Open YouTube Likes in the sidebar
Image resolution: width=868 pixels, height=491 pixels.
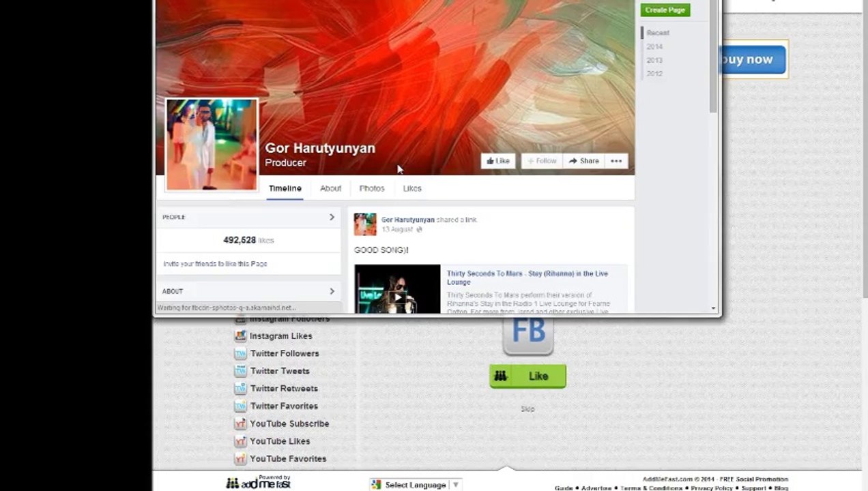click(x=280, y=441)
